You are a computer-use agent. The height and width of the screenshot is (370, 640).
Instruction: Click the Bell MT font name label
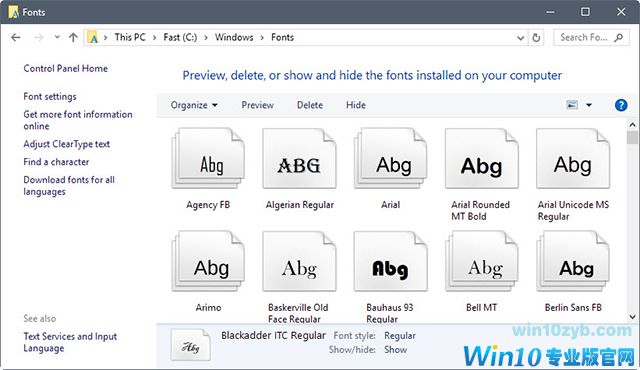click(x=482, y=308)
